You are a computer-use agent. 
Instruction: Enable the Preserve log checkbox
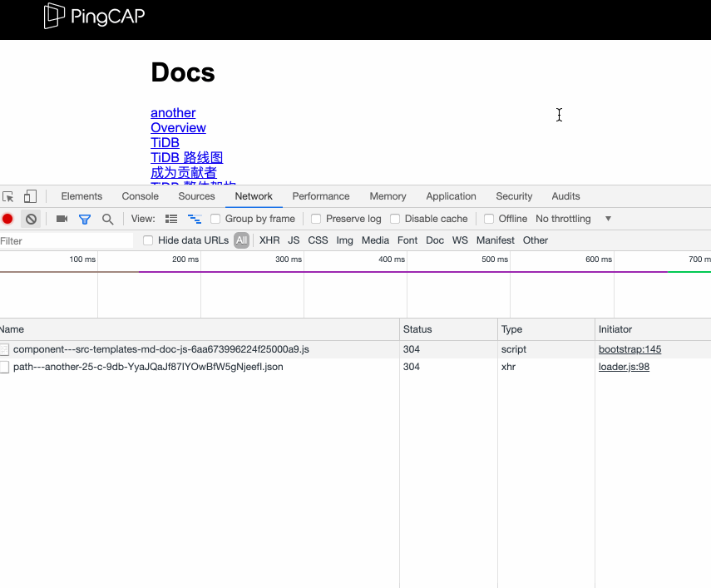(316, 219)
